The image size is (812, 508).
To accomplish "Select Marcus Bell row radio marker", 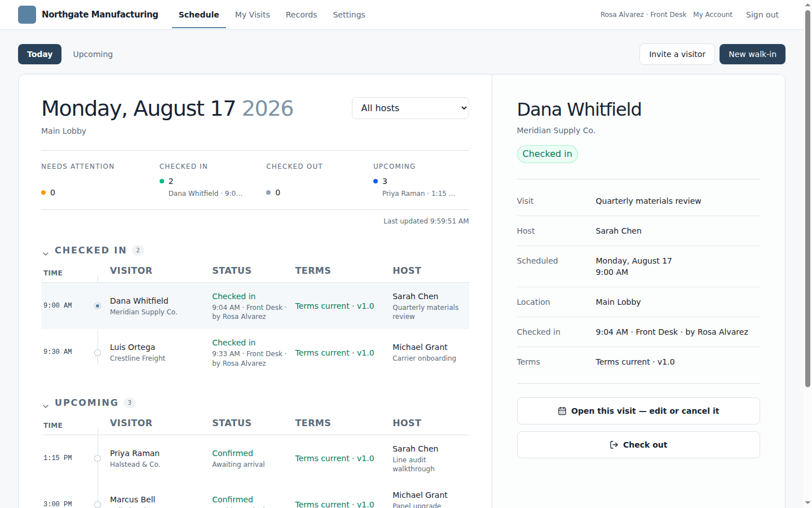I will click(98, 505).
